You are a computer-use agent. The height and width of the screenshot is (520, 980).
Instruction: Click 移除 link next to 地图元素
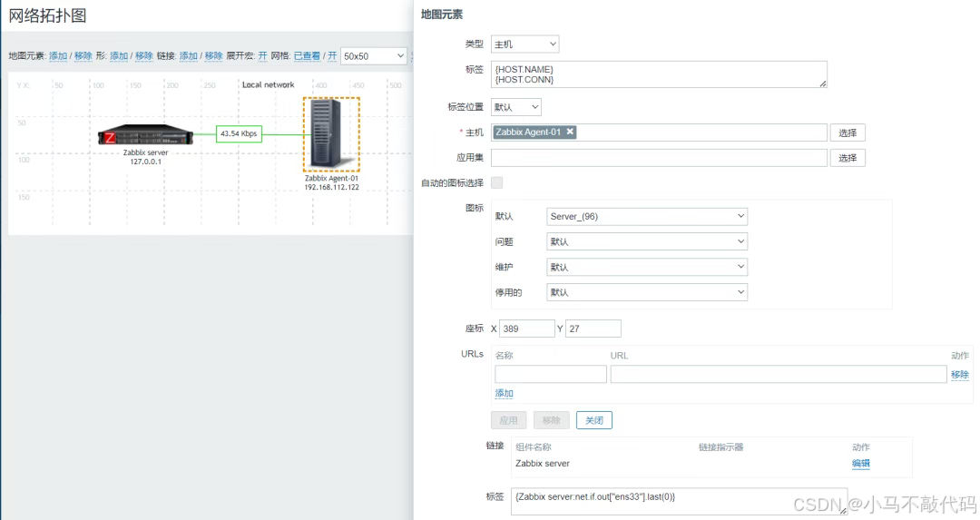point(83,55)
